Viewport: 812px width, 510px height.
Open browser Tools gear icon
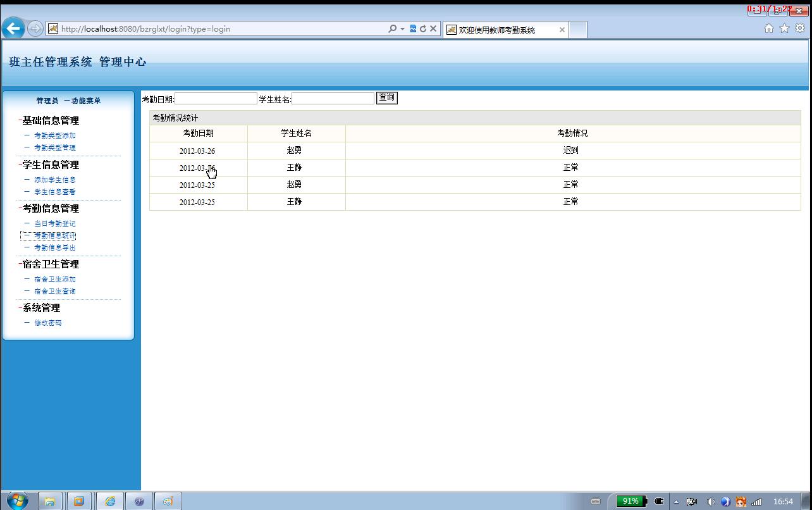click(800, 28)
